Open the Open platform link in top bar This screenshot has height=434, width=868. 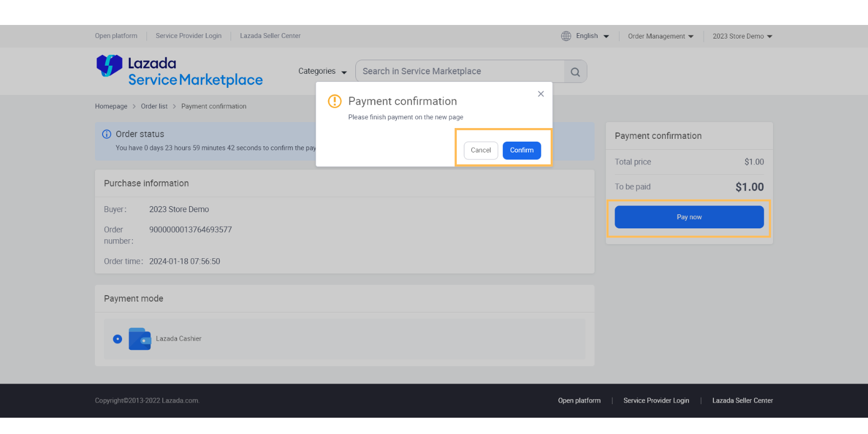click(x=116, y=36)
